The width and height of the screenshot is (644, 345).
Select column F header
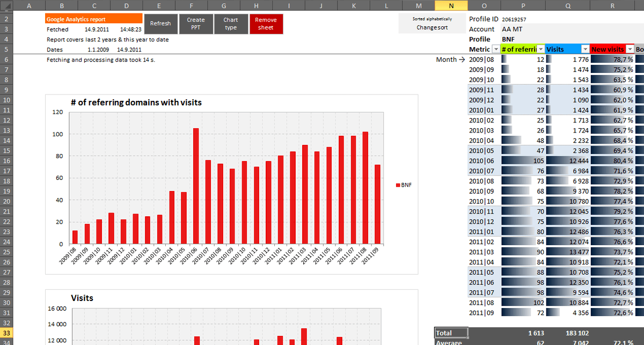coord(192,5)
